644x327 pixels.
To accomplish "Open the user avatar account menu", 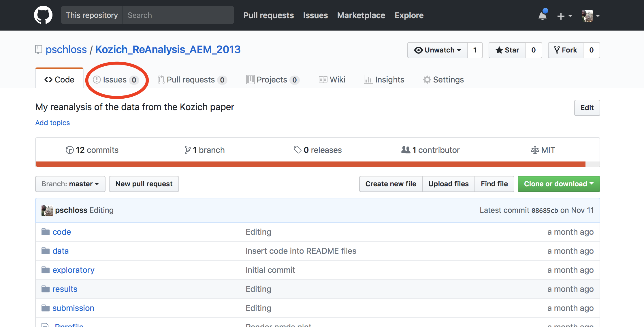I will (591, 16).
